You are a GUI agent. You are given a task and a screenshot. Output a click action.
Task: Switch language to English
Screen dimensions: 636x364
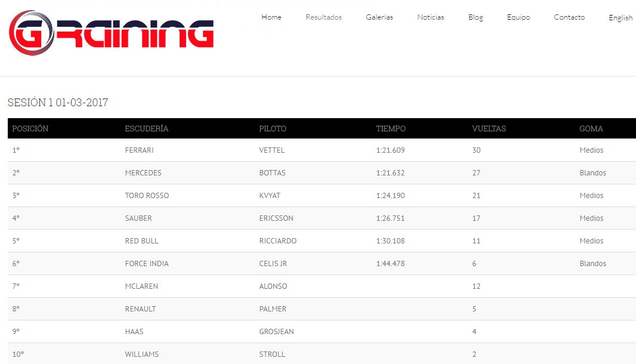[620, 18]
